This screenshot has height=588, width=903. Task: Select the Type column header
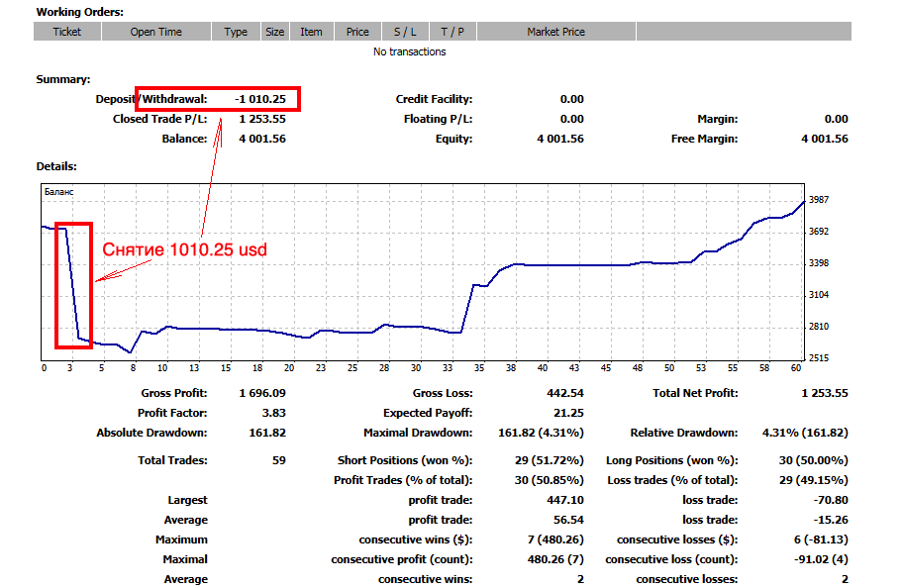coord(236,32)
